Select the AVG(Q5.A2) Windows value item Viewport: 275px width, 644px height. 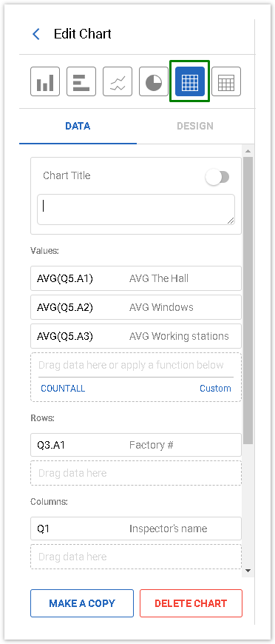[x=136, y=307]
